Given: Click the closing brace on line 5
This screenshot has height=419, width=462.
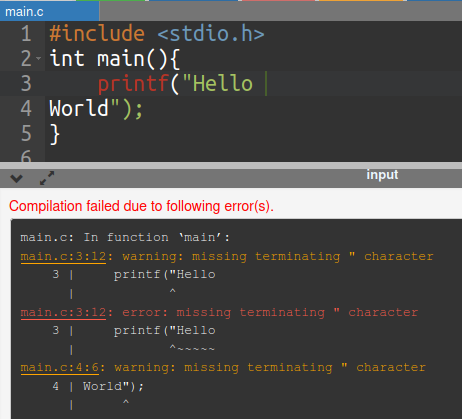Looking at the screenshot, I should point(55,134).
